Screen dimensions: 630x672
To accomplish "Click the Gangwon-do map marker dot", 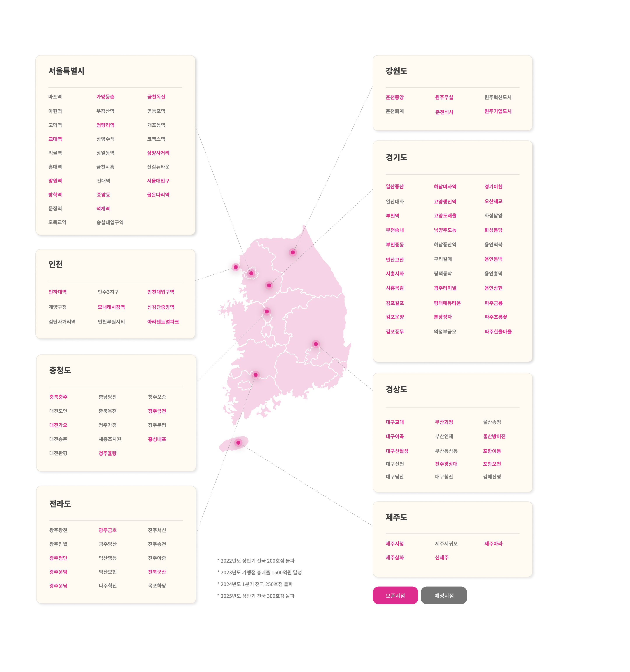I will pos(293,253).
